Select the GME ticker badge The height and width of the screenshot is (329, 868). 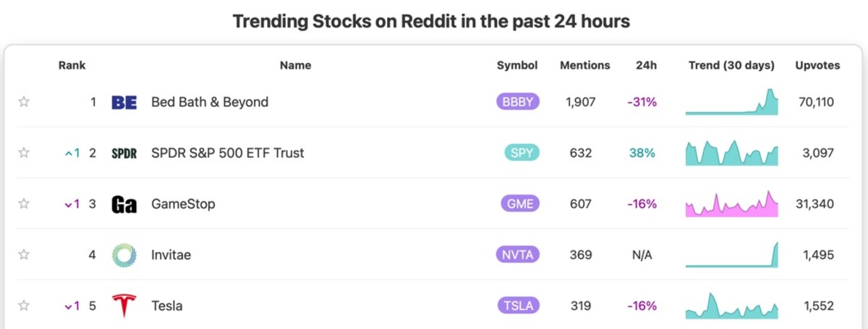(521, 204)
